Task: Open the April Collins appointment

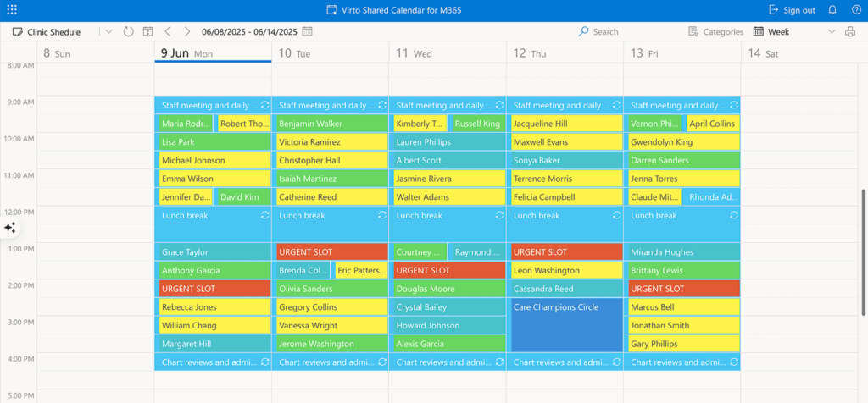Action: [714, 124]
